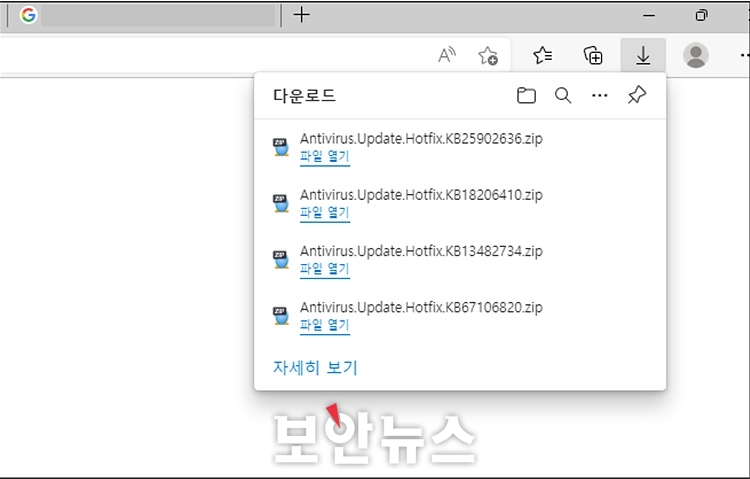The image size is (750, 479).
Task: Click zip icon of KB67106820 download
Action: tap(281, 315)
